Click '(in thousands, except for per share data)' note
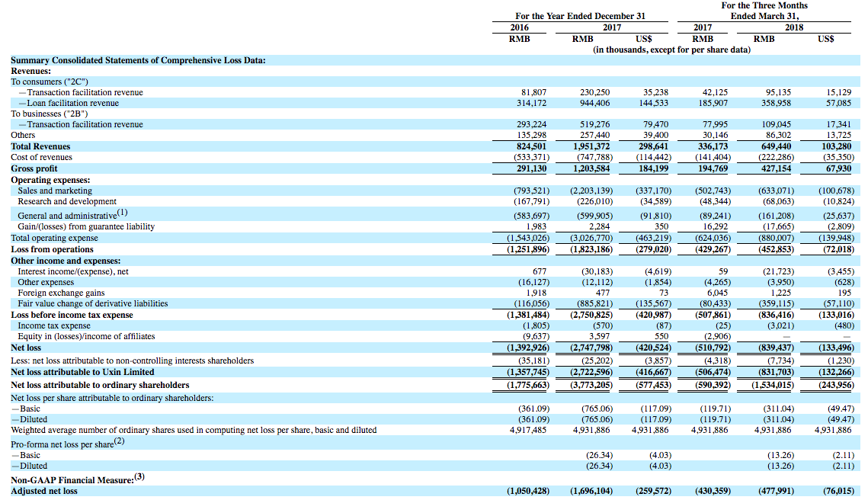Screen dimensions: 868x500 (672, 50)
